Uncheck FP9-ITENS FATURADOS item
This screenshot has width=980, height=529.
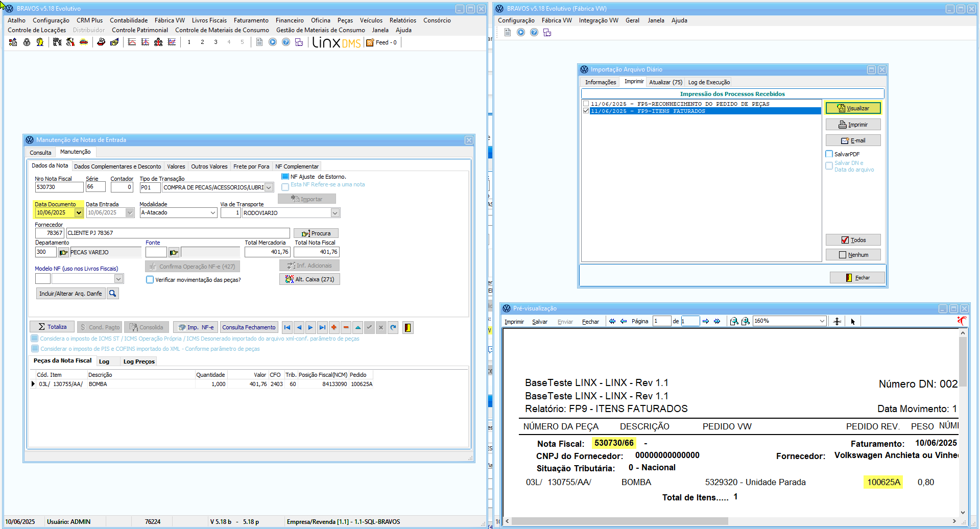(x=586, y=111)
